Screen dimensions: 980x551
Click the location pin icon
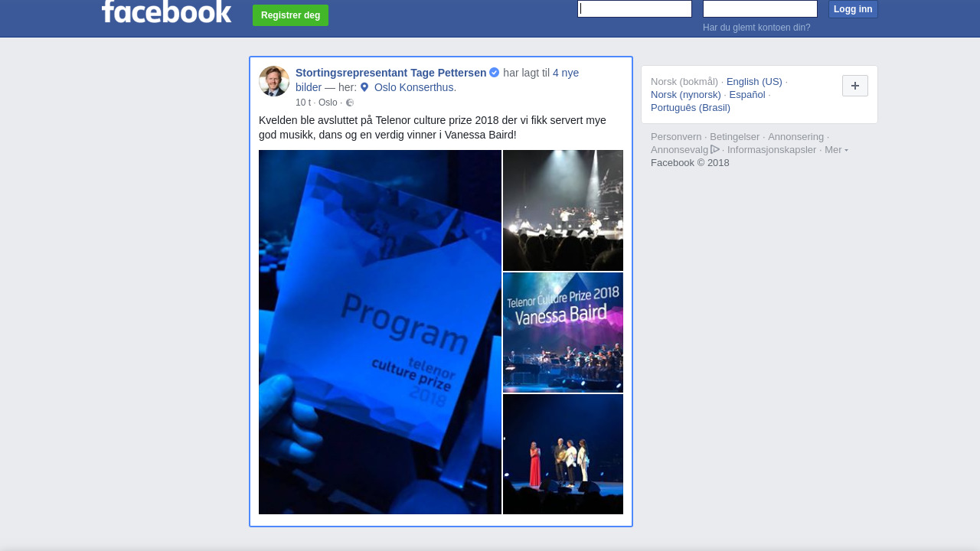(x=364, y=87)
